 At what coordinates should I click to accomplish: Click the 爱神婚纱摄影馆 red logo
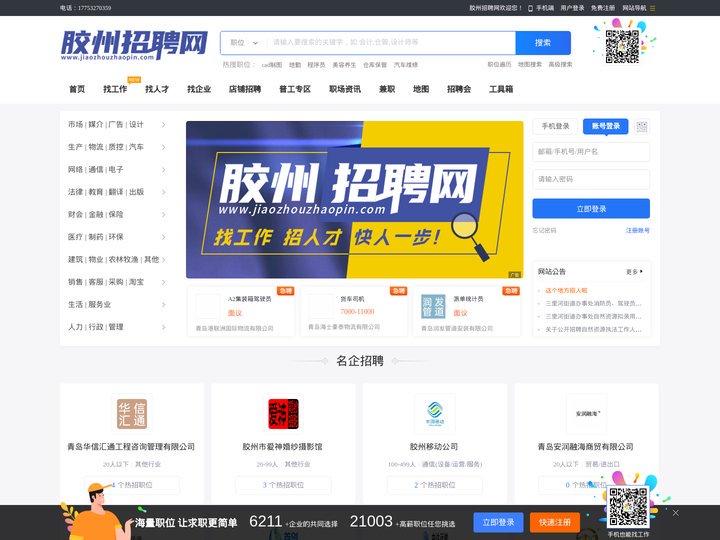pos(283,414)
